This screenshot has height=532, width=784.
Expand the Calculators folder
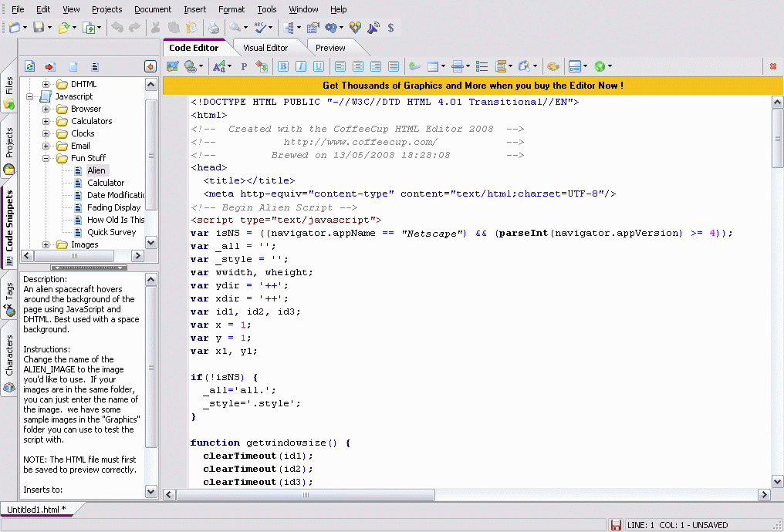pos(46,121)
